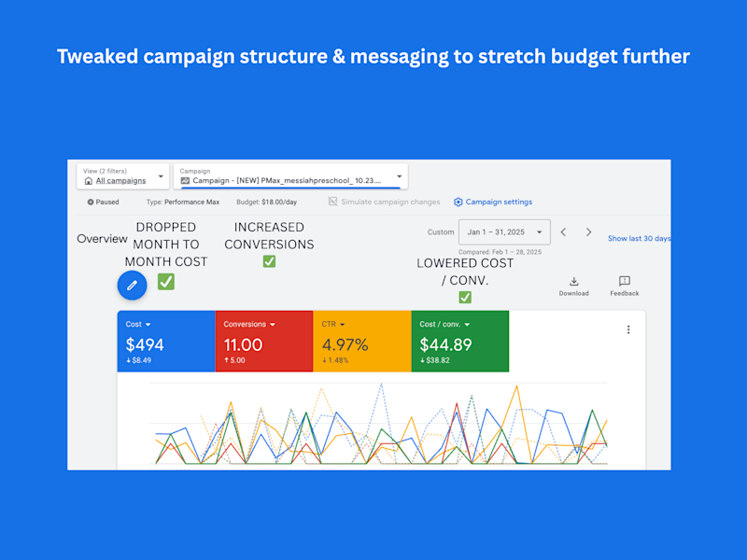Expand the Conversions metric dropdown
The width and height of the screenshot is (747, 560).
273,324
